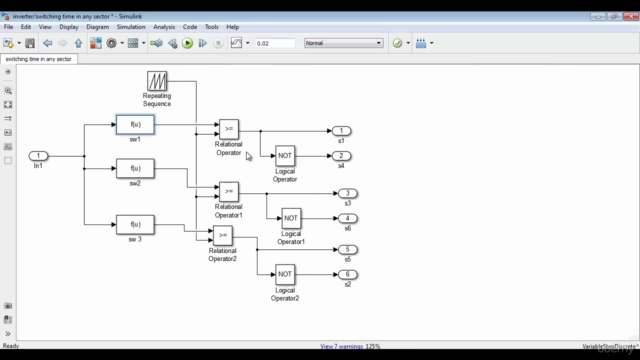Click the Fit to View icon
This screenshot has height=360, width=640.
tap(8, 105)
